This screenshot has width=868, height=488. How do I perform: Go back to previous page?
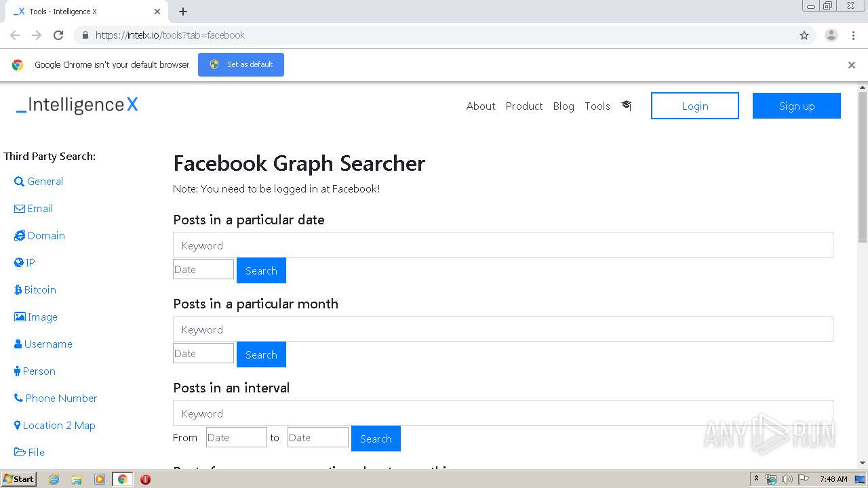(x=15, y=35)
